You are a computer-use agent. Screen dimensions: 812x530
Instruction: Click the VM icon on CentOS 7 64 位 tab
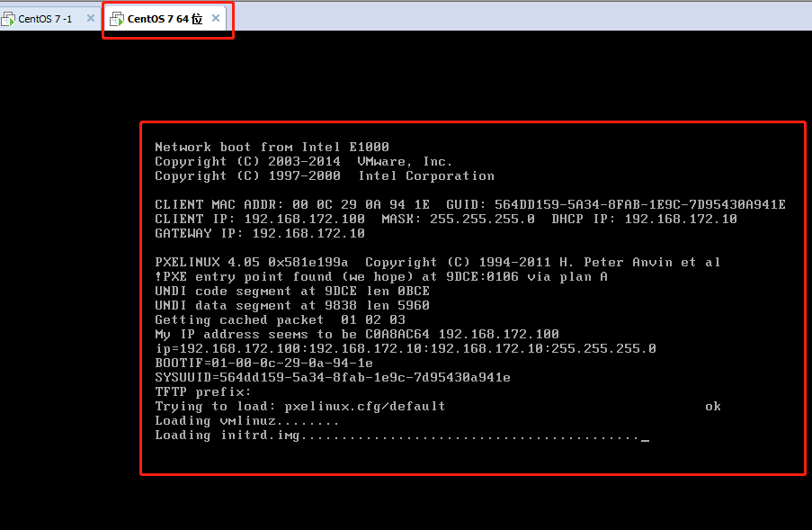click(x=117, y=19)
